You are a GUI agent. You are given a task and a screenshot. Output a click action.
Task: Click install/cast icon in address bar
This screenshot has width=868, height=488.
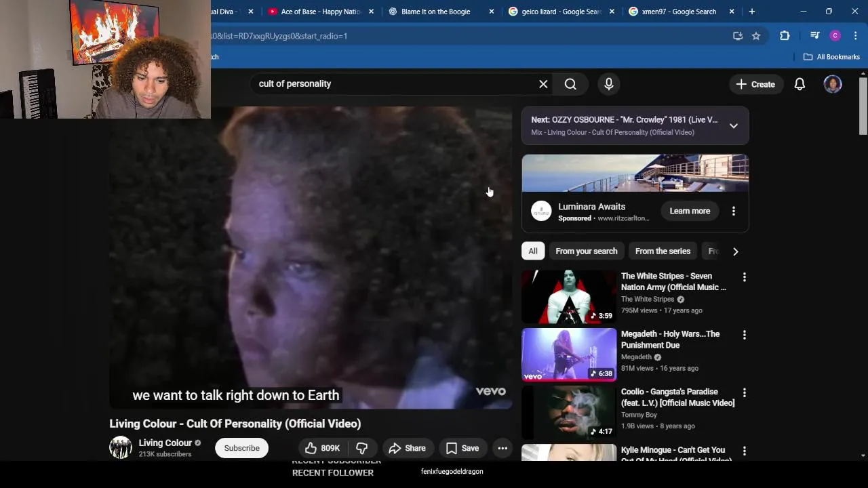[738, 36]
